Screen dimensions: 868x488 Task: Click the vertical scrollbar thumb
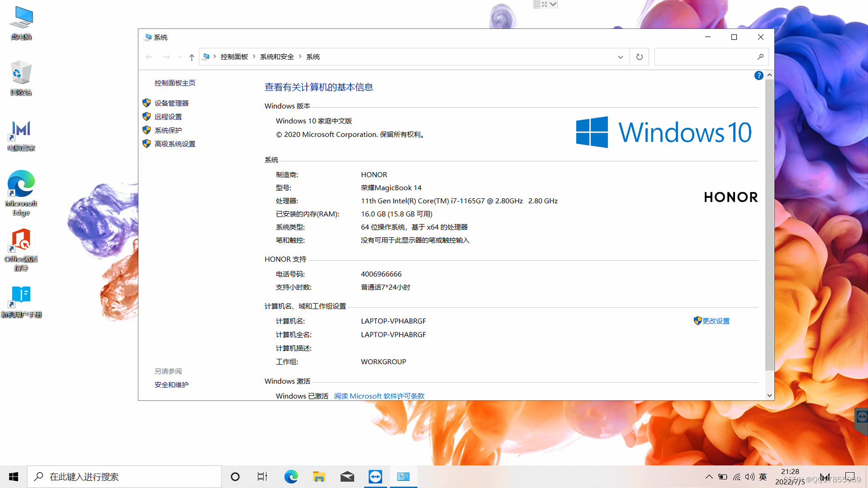click(x=770, y=225)
